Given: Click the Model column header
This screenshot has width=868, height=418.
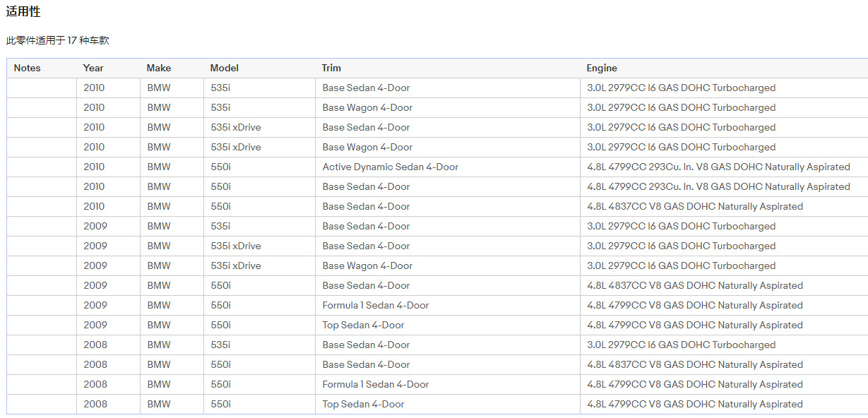Looking at the screenshot, I should pyautogui.click(x=225, y=68).
